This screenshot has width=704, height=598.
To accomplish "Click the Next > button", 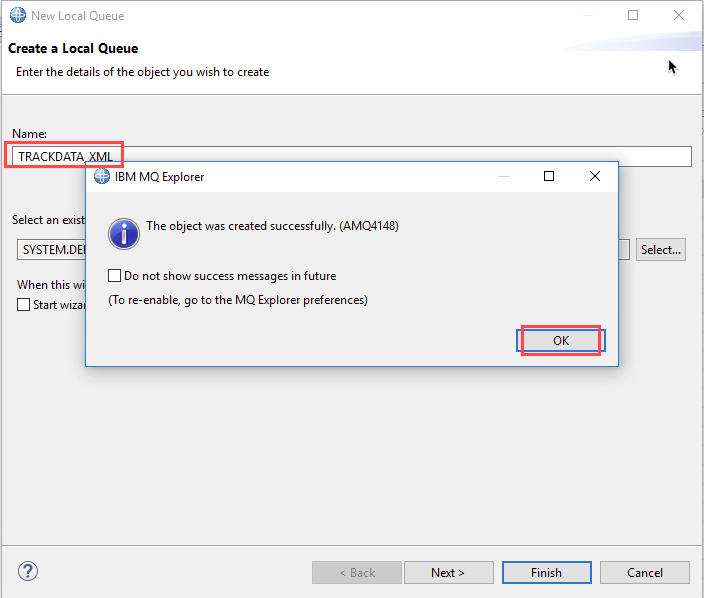I will coord(449,572).
